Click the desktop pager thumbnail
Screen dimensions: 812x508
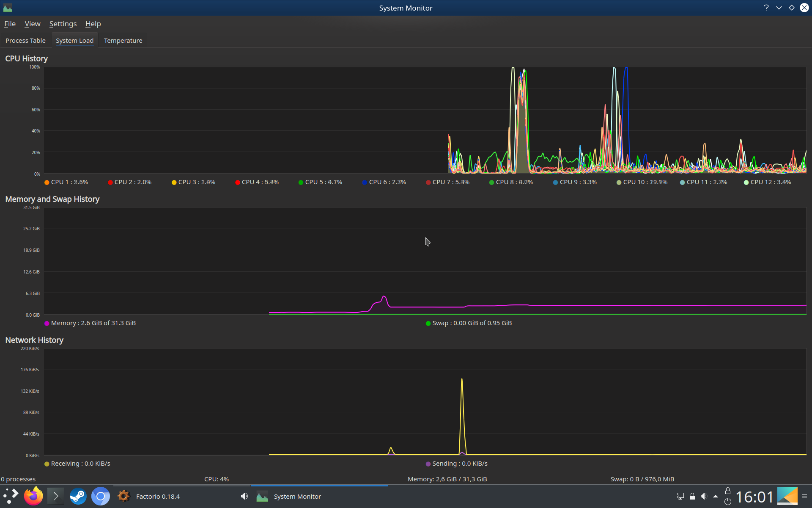(x=787, y=496)
